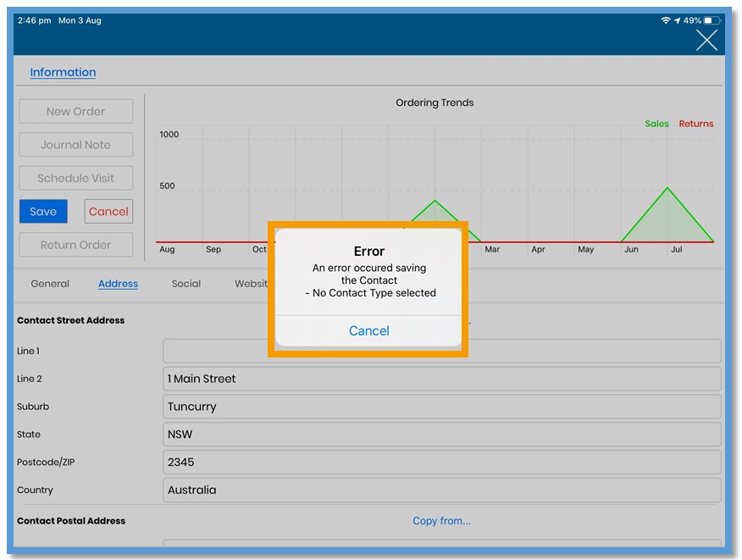Click the empty Line 1 address field
This screenshot has height=560, width=742.
click(x=442, y=351)
